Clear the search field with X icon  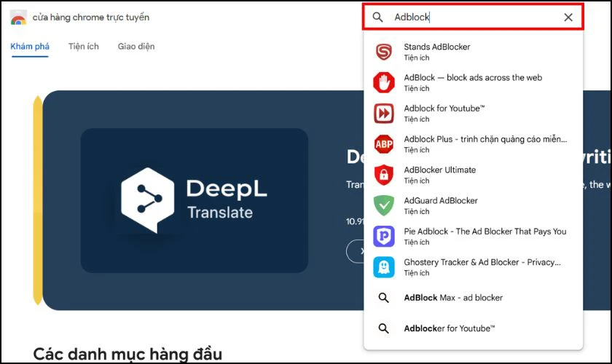coord(568,17)
